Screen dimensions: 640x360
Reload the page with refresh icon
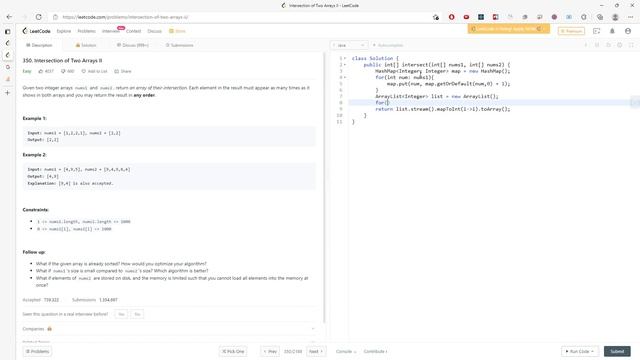(38, 17)
